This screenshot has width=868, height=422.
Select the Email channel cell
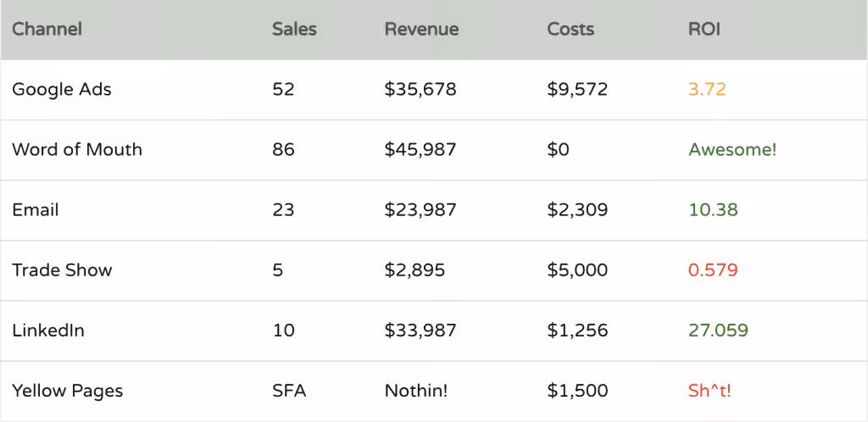click(x=36, y=209)
